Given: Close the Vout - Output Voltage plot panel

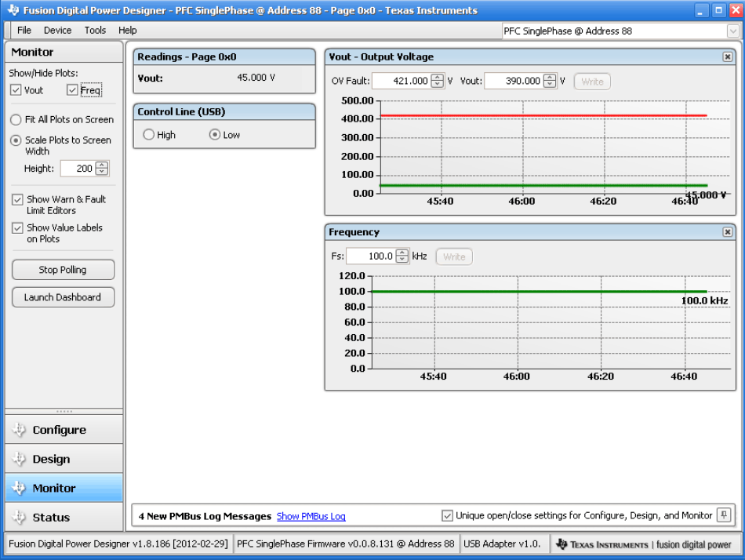Looking at the screenshot, I should [x=727, y=56].
